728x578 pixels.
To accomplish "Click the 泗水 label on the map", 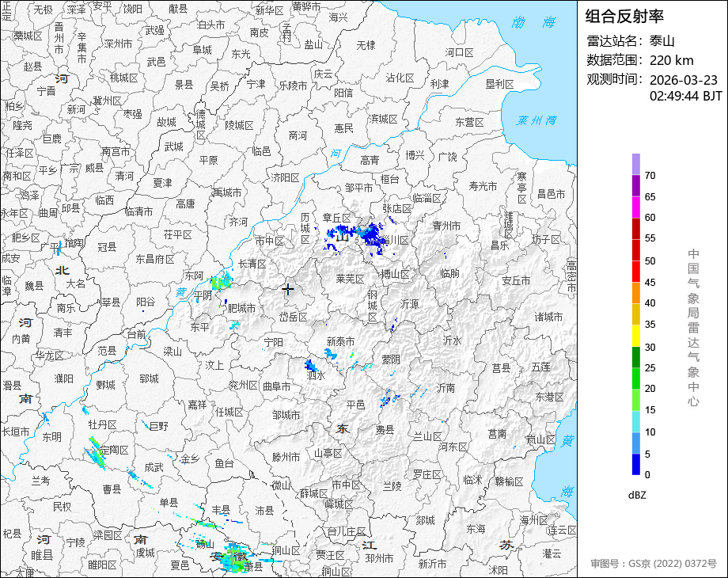I will point(317,375).
